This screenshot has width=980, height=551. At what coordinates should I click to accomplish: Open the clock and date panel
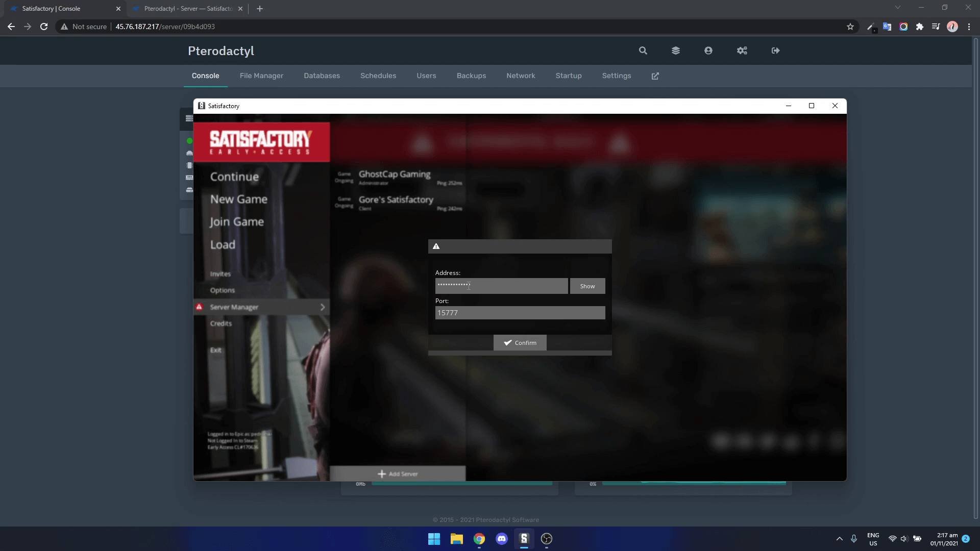click(x=944, y=539)
